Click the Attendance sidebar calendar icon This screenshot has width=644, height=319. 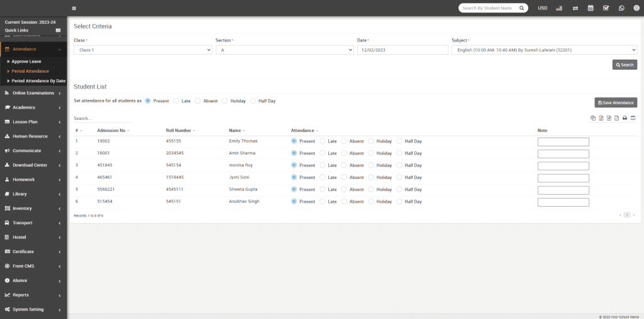click(x=7, y=49)
